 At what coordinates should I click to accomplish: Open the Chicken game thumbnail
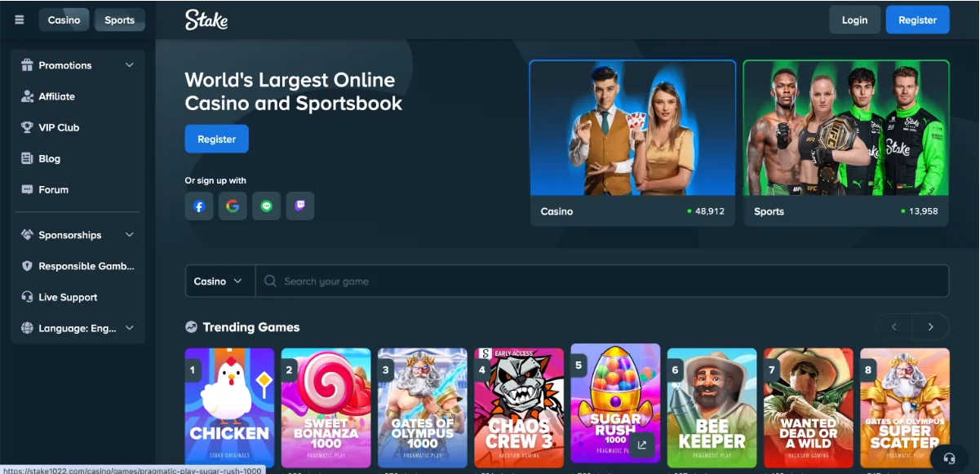click(229, 406)
